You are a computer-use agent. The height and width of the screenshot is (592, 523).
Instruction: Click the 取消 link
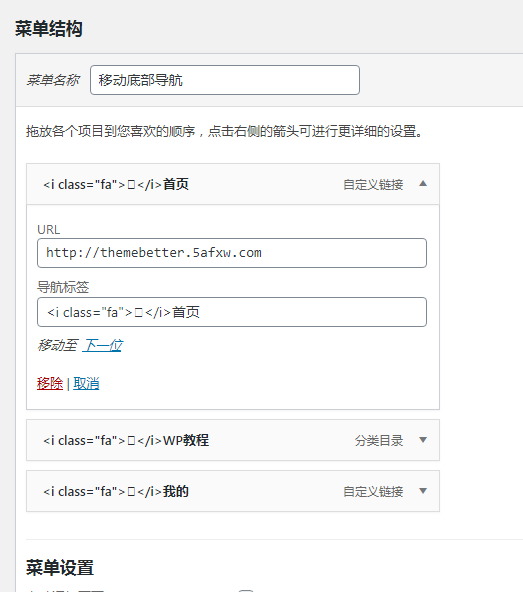(86, 384)
